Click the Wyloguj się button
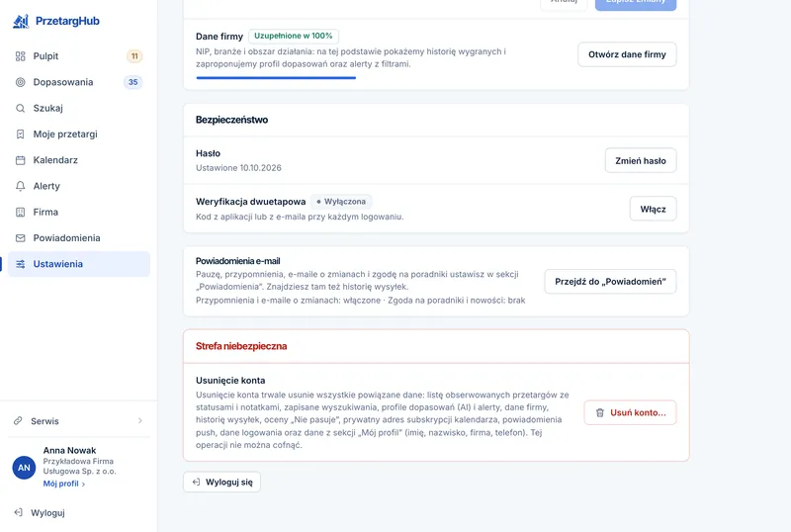 coord(221,482)
